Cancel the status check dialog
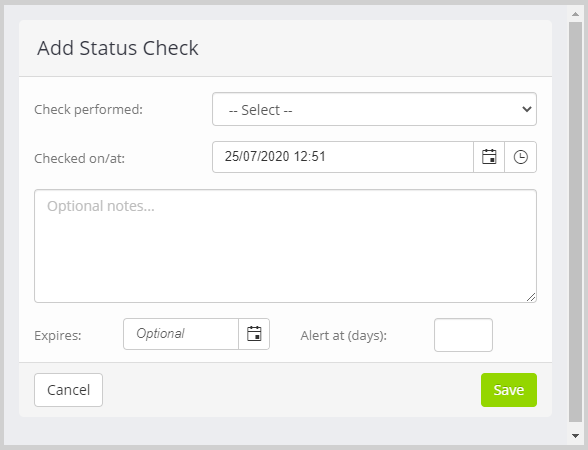The height and width of the screenshot is (450, 588). pos(68,390)
